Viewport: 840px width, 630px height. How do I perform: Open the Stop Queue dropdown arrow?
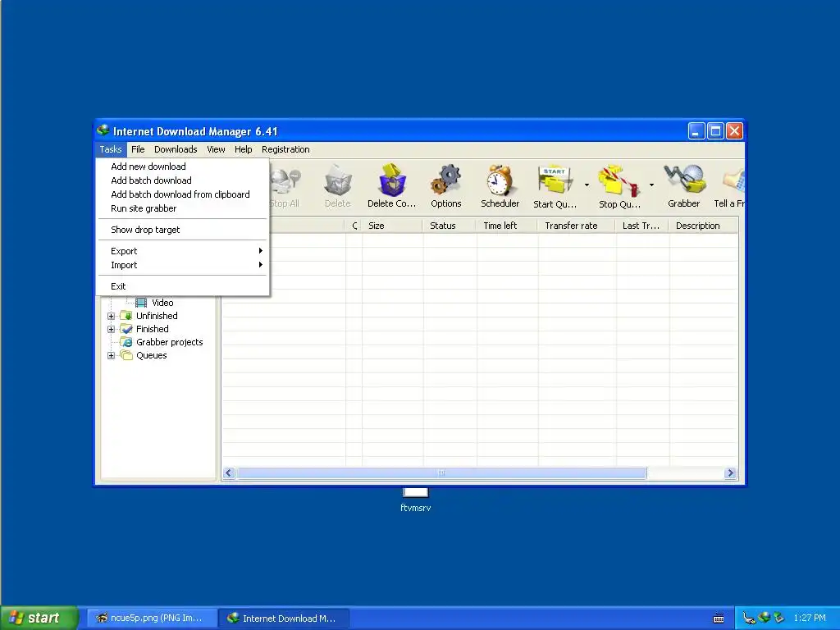click(x=651, y=185)
